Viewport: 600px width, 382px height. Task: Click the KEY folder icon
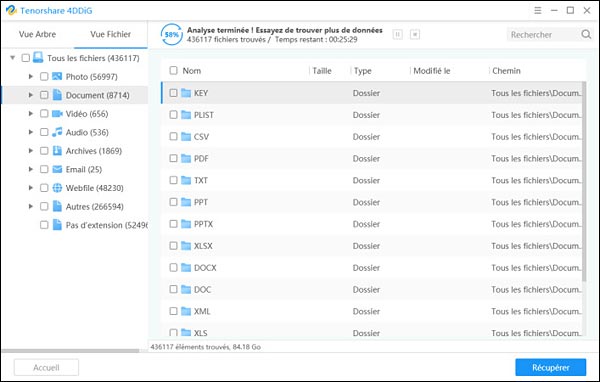[x=186, y=93]
